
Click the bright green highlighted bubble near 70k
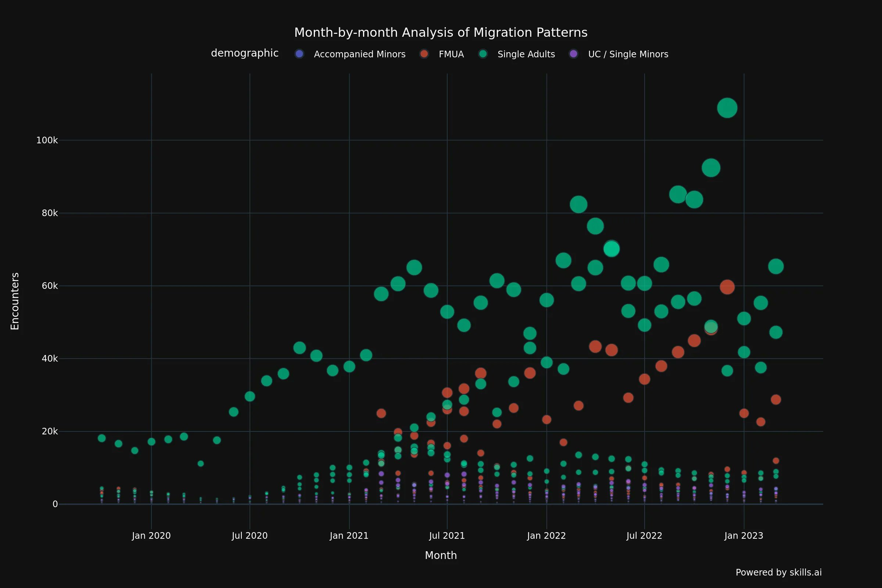pyautogui.click(x=611, y=249)
